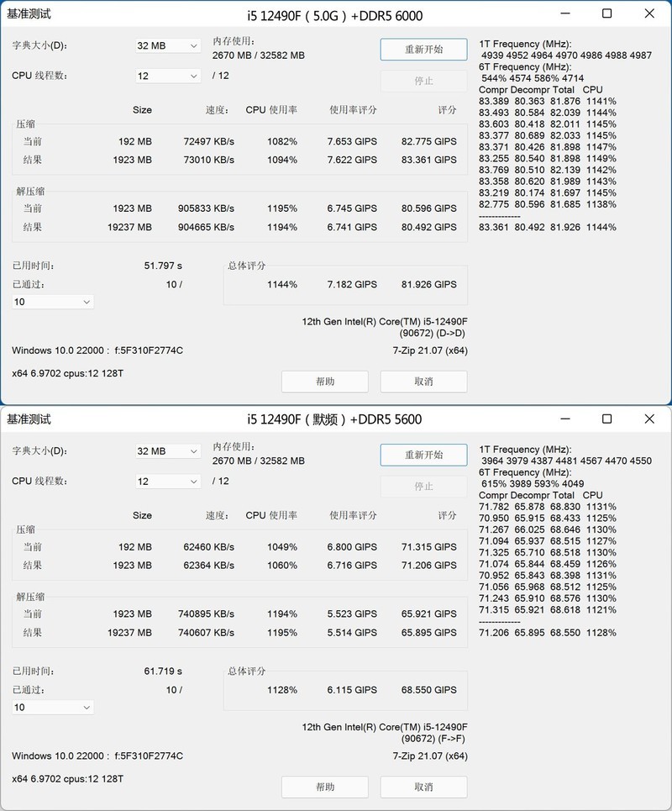Open Help in the DDR5 6000 benchmark window

coord(324,382)
